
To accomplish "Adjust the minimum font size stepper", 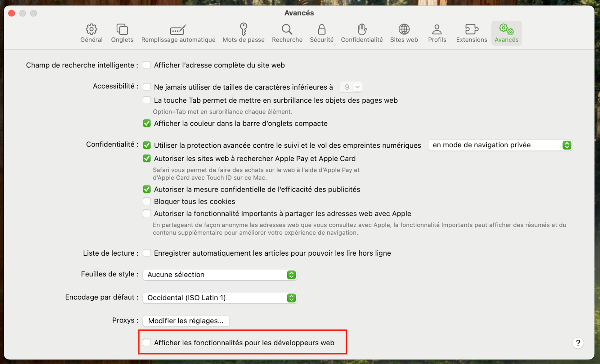I will click(351, 87).
